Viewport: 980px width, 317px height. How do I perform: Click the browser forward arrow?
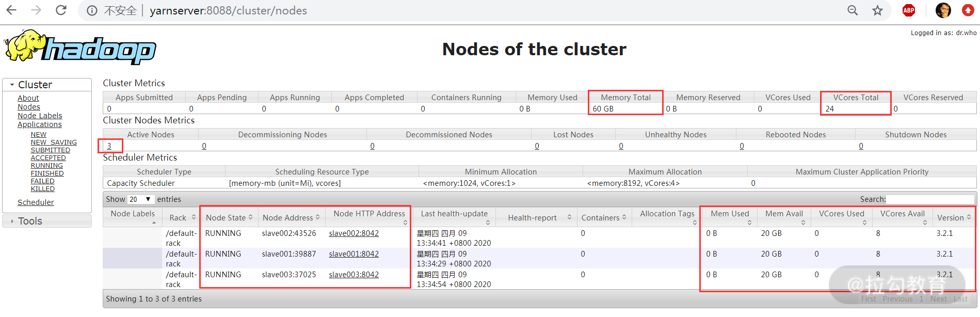(36, 10)
